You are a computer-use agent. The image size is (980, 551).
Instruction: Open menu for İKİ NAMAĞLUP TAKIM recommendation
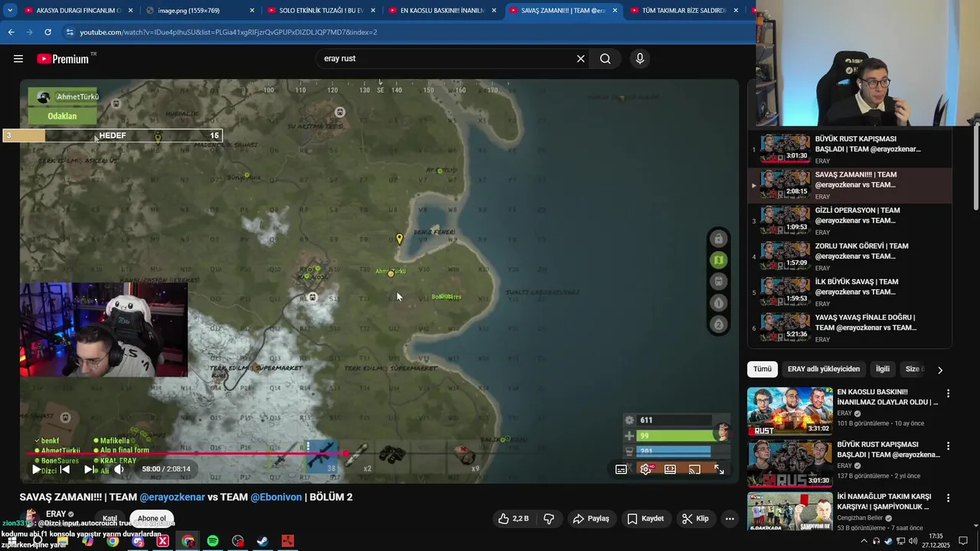click(x=948, y=497)
